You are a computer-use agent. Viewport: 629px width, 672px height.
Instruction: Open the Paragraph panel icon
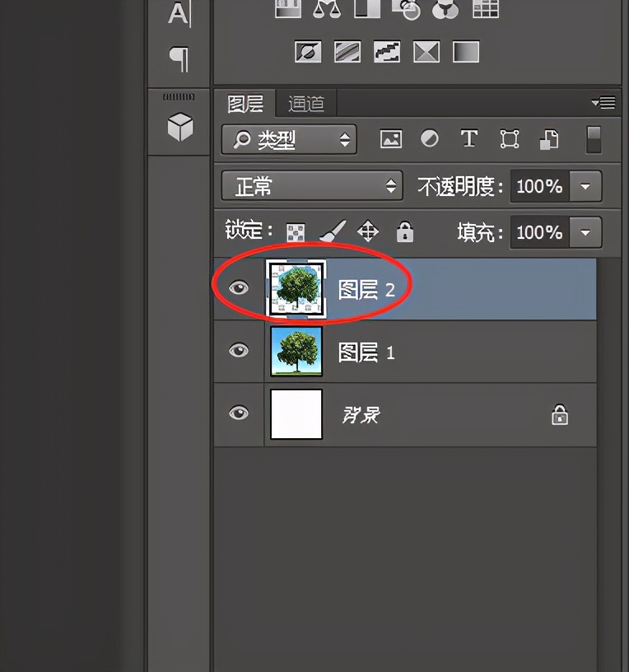tap(179, 58)
